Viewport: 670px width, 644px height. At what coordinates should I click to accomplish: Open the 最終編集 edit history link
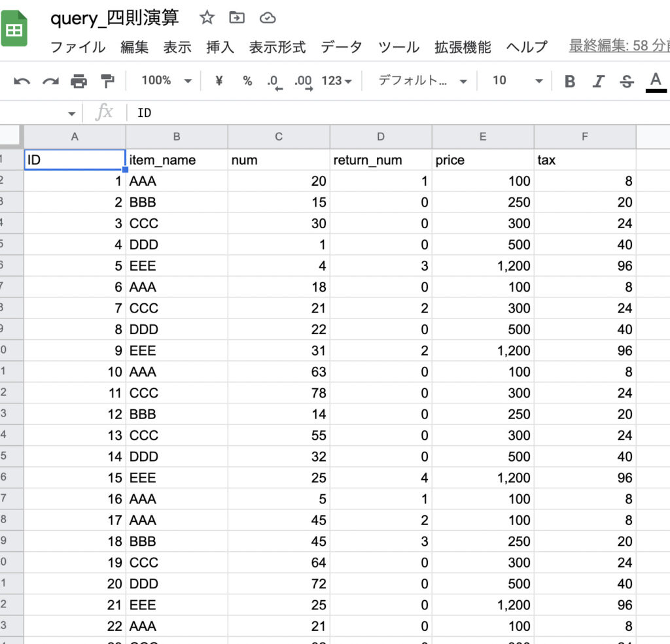coord(618,46)
